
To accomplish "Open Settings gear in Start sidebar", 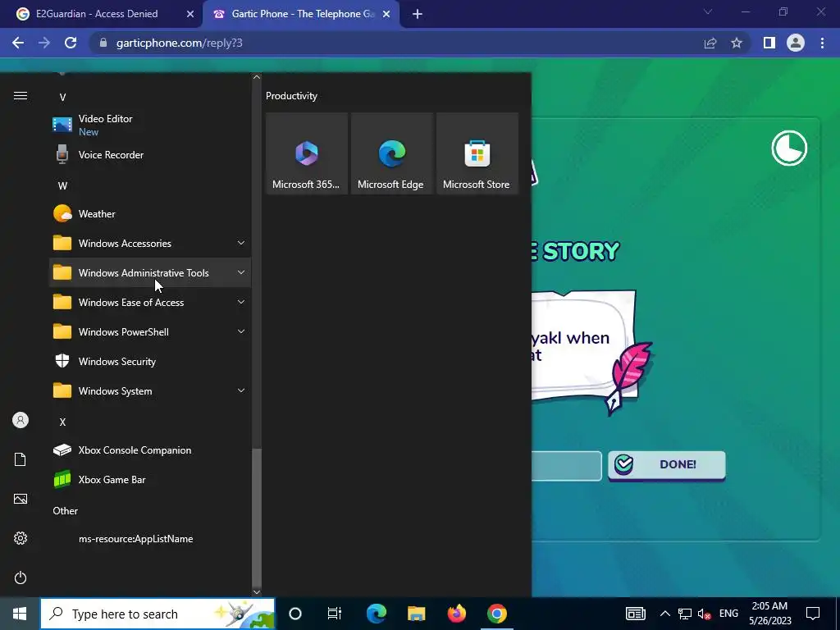I will click(21, 538).
